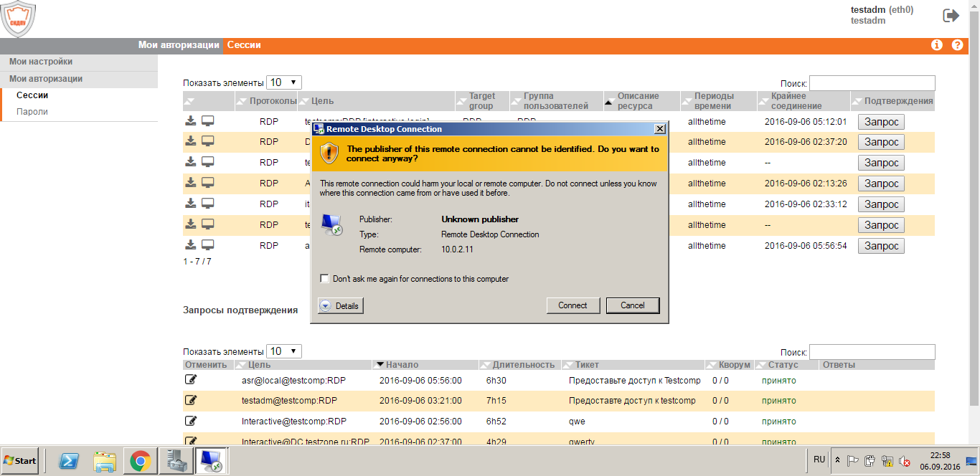Viewport: 980px width, 476px height.
Task: Click the muted volume tray icon
Action: [905, 461]
